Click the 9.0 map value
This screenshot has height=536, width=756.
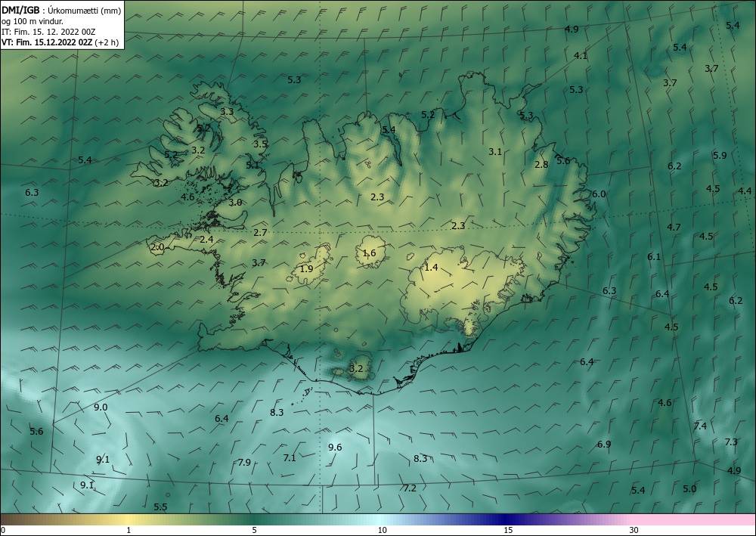tap(101, 407)
